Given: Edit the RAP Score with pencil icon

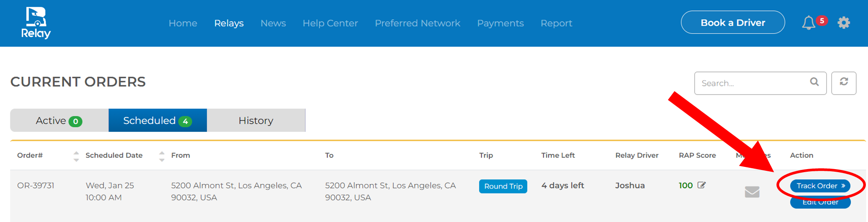Looking at the screenshot, I should click(701, 185).
